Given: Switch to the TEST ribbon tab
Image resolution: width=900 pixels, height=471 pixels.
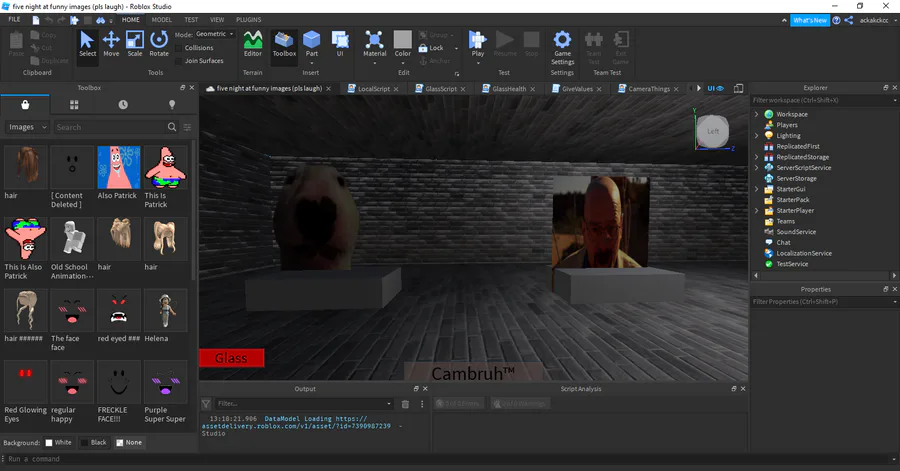Looking at the screenshot, I should pos(191,20).
